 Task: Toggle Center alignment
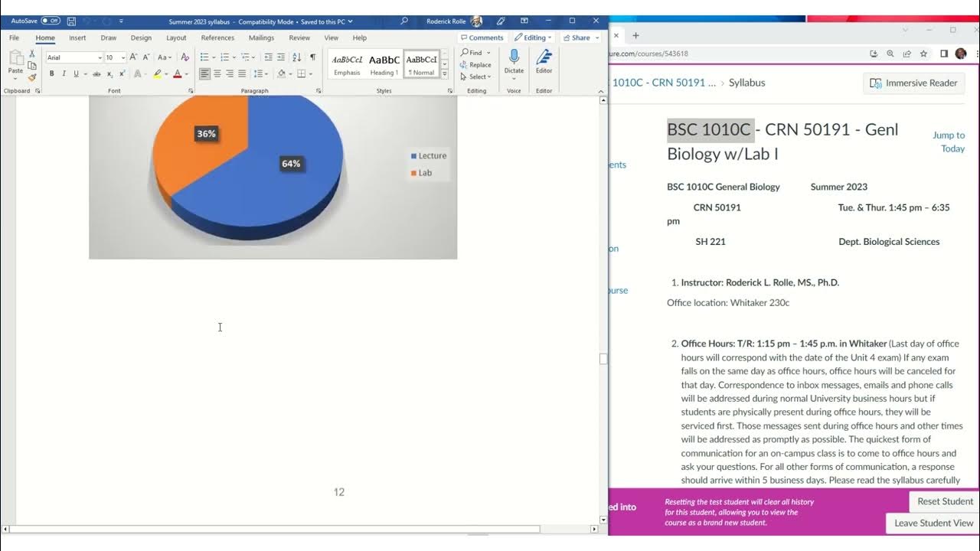217,73
